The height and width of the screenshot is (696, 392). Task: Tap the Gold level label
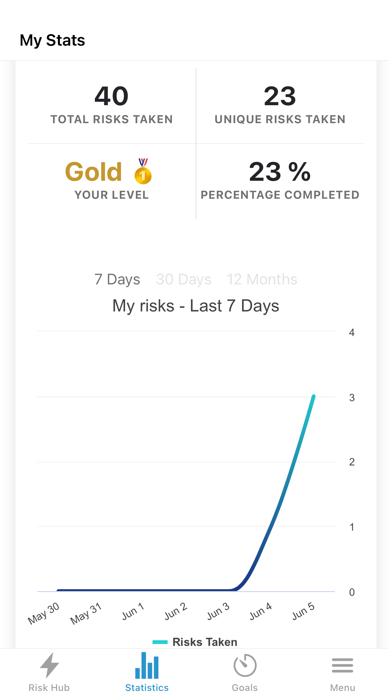[x=93, y=171]
